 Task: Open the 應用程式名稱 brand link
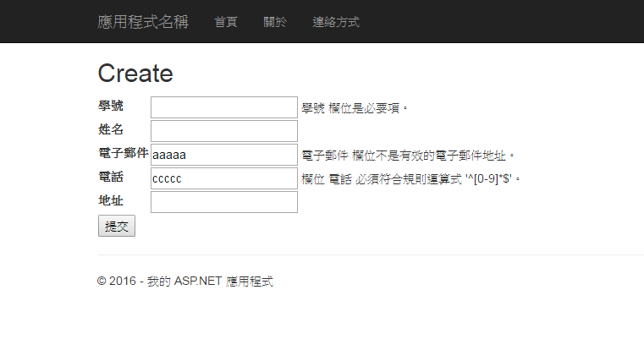143,22
